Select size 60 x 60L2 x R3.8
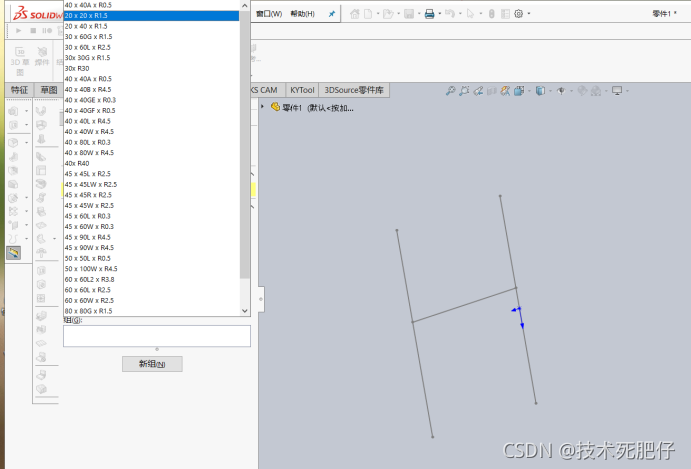 (x=152, y=279)
